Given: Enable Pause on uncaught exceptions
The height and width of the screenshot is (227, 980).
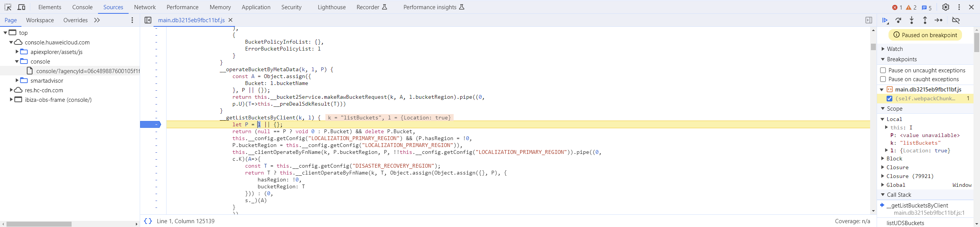Looking at the screenshot, I should tap(883, 70).
